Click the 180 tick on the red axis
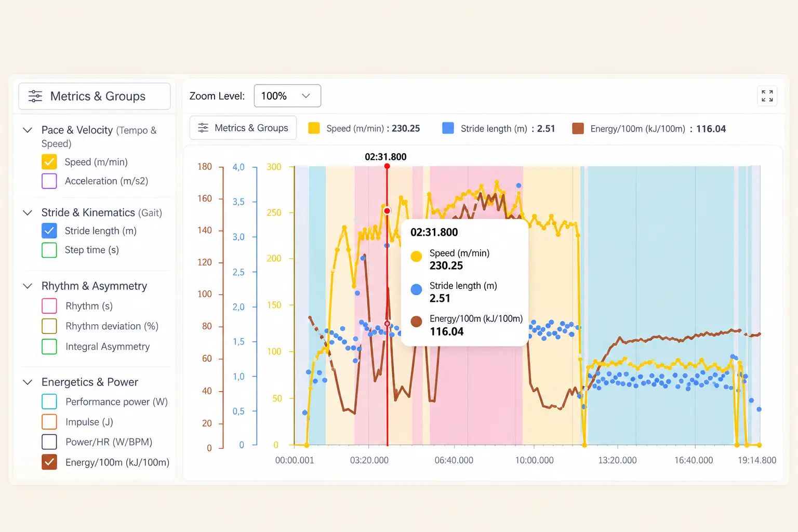Screen dimensions: 798x532 [205, 167]
